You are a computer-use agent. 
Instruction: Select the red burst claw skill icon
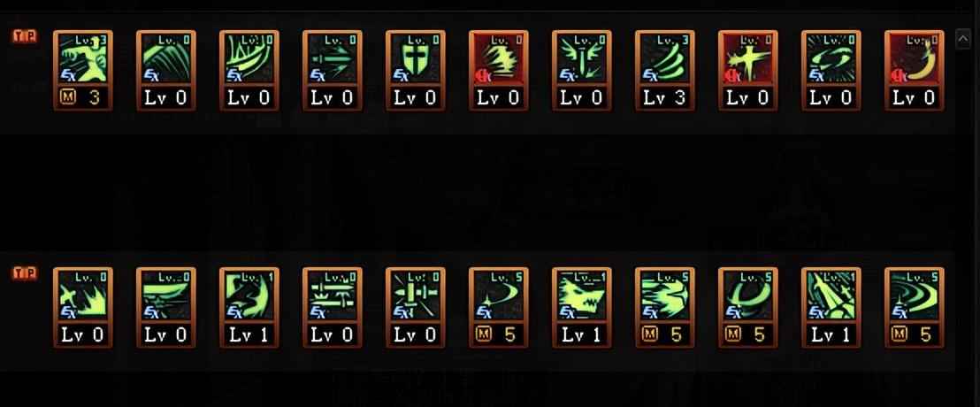pyautogui.click(x=499, y=58)
